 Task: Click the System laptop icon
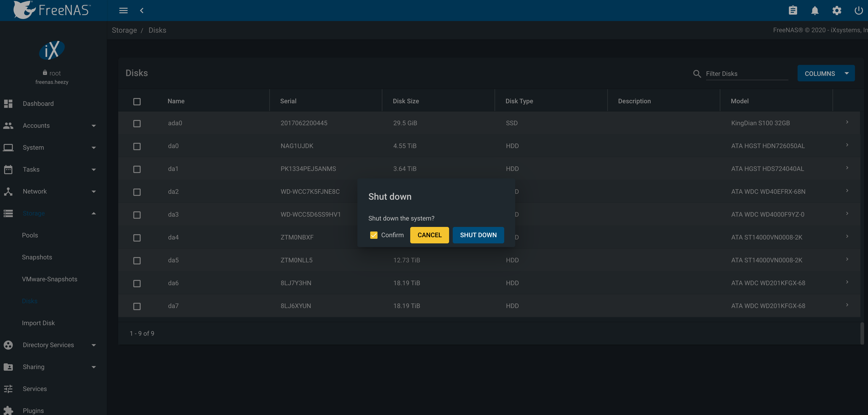pyautogui.click(x=8, y=147)
